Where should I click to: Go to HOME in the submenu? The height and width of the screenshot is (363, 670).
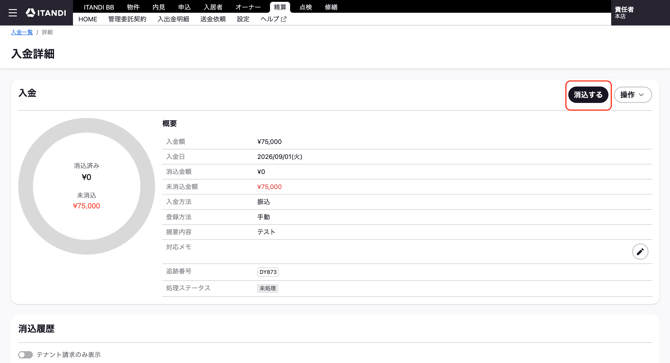tap(88, 19)
